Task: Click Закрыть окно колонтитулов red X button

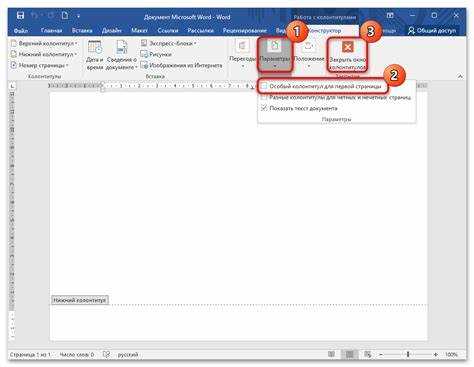Action: click(348, 55)
